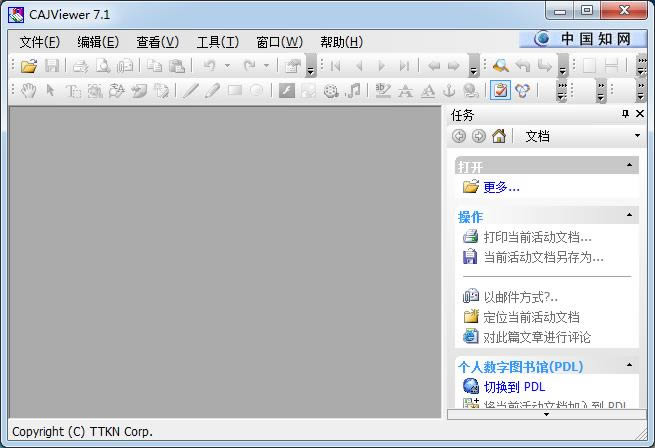
Task: Go to the previous page arrow
Action: [358, 66]
